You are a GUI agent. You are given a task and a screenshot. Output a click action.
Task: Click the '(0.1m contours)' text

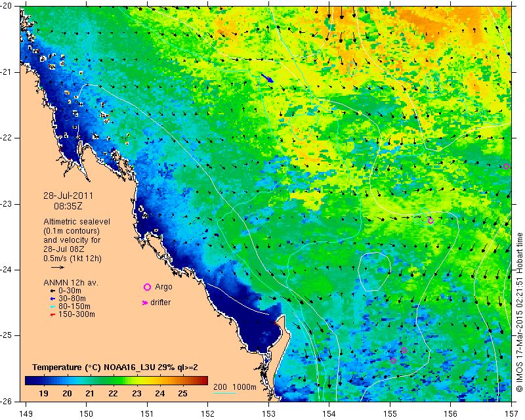coord(72,231)
